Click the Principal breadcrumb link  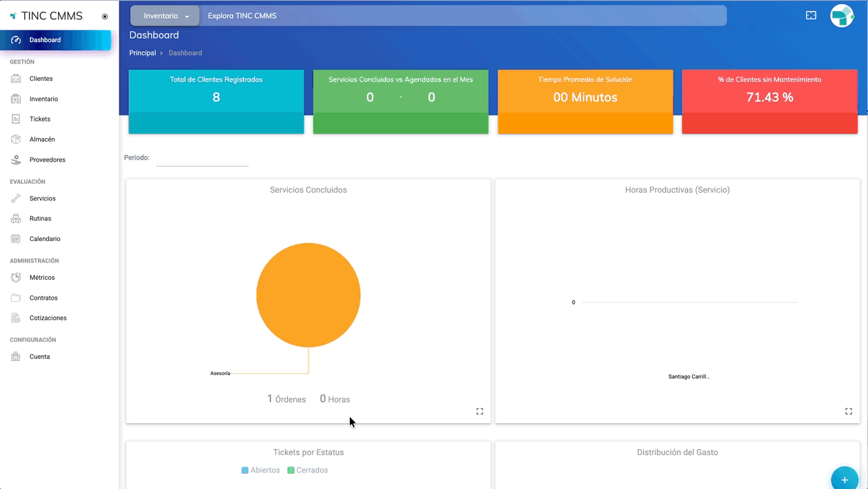[x=142, y=53]
